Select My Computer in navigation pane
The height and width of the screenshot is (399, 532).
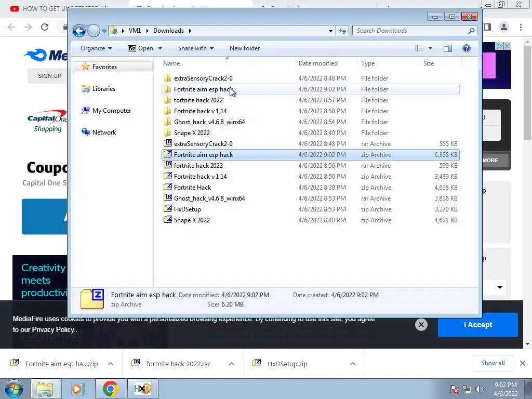[x=112, y=111]
